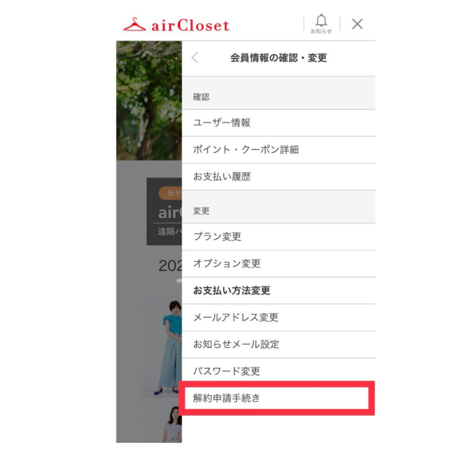This screenshot has height=476, width=476.
Task: Open ポイント・クーポン詳細
Action: coord(278,150)
